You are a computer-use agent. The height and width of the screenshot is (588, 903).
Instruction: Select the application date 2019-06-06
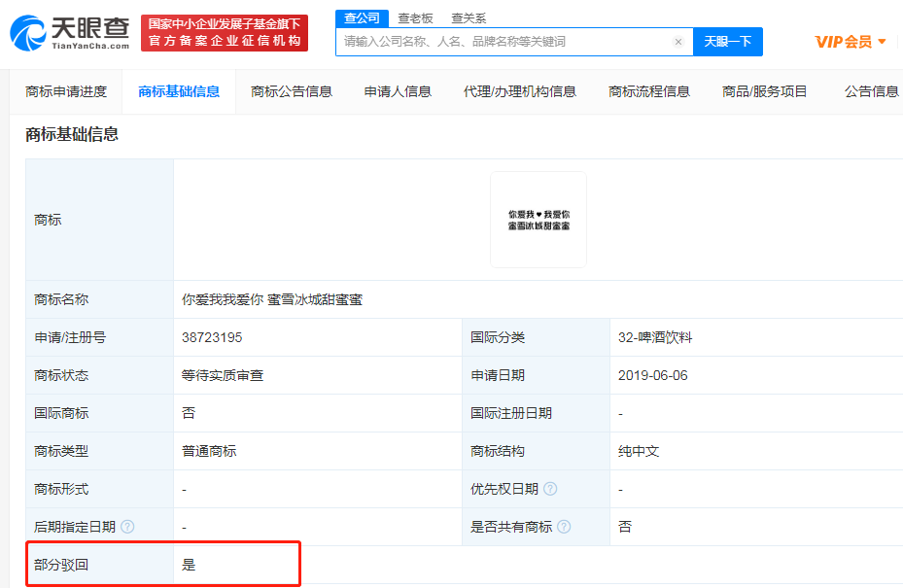(652, 375)
